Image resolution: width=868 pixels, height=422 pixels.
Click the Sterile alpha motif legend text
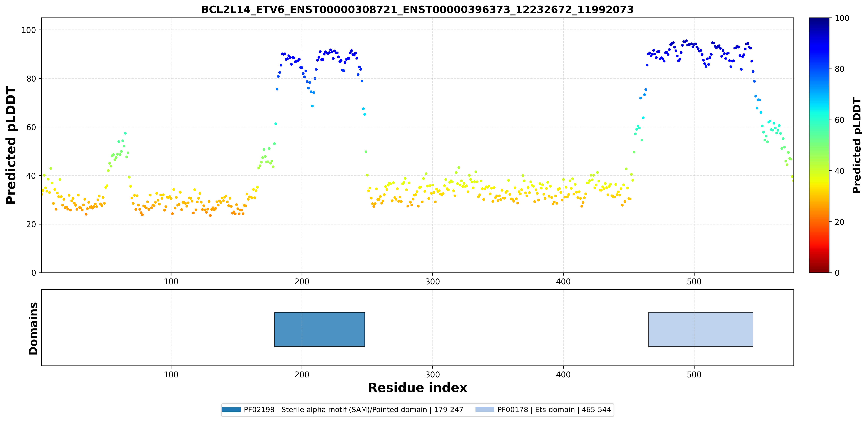pos(354,410)
